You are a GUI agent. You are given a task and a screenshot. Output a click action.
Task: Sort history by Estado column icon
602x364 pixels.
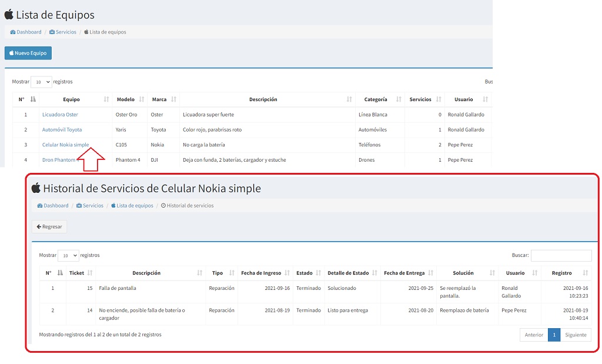tap(318, 273)
